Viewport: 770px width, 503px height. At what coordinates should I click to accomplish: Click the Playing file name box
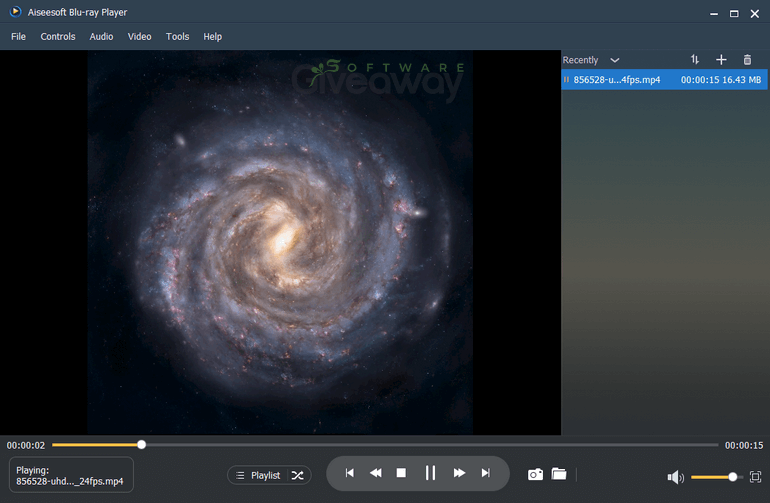pyautogui.click(x=71, y=475)
